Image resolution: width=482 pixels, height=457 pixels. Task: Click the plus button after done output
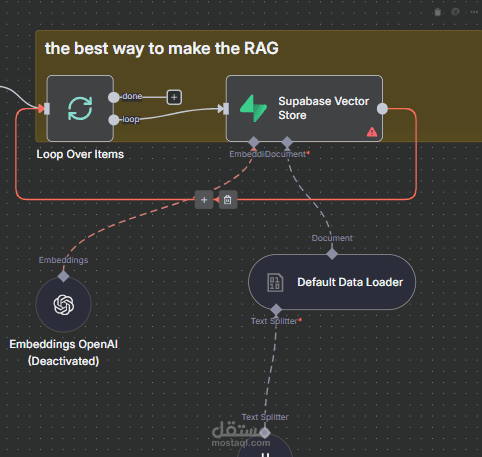click(174, 97)
